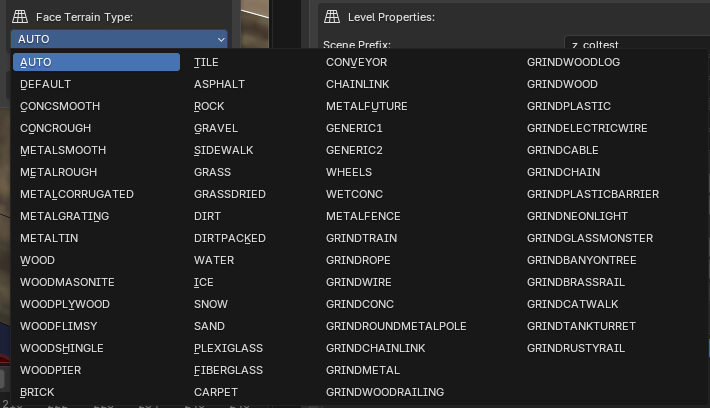
Task: Select GRINDWOODLOG terrain option
Action: click(x=573, y=62)
